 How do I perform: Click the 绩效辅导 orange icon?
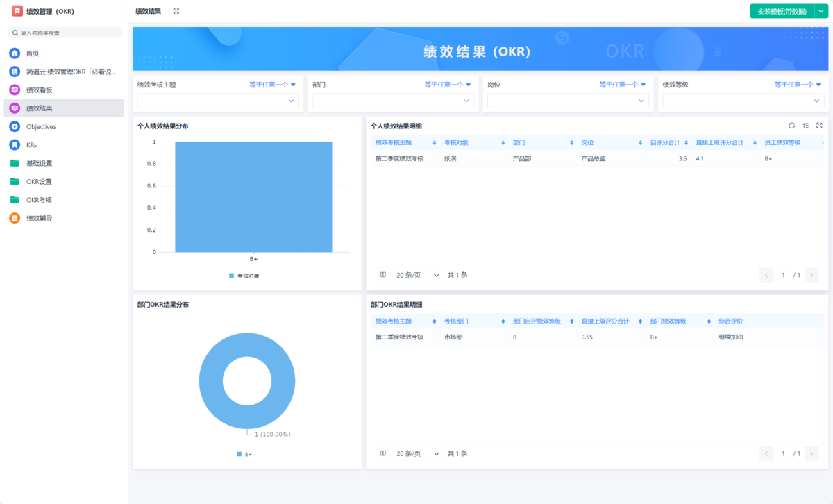pos(15,218)
